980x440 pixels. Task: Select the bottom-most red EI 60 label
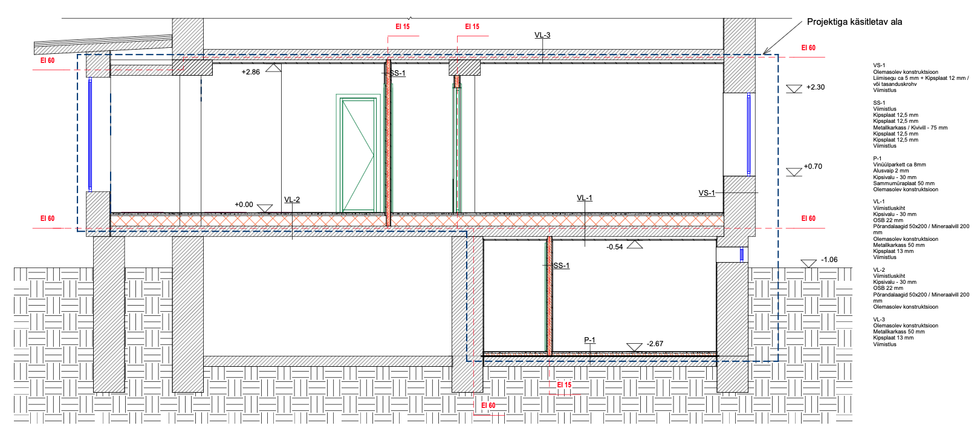coord(488,406)
